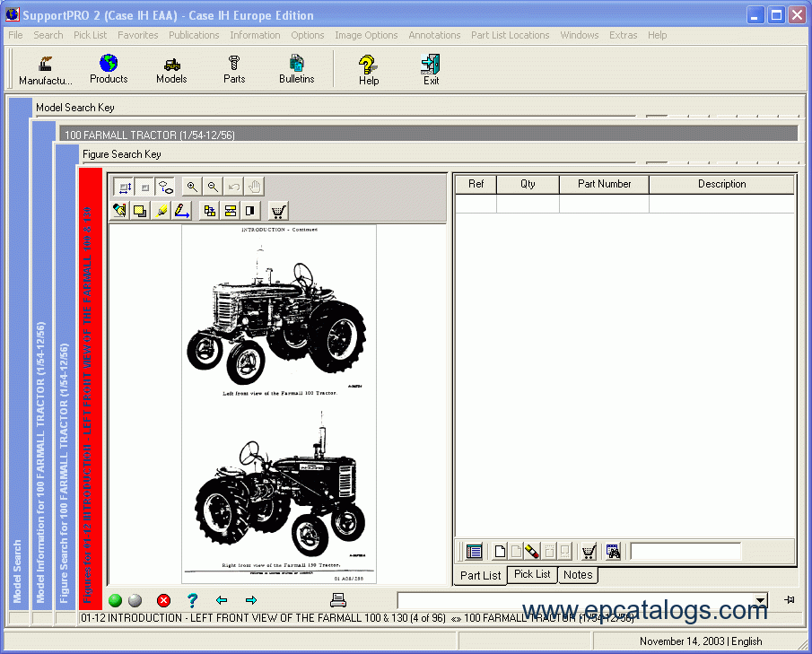Click the split horizontal layout icon
Viewport: 812px width, 654px height.
coord(231,211)
